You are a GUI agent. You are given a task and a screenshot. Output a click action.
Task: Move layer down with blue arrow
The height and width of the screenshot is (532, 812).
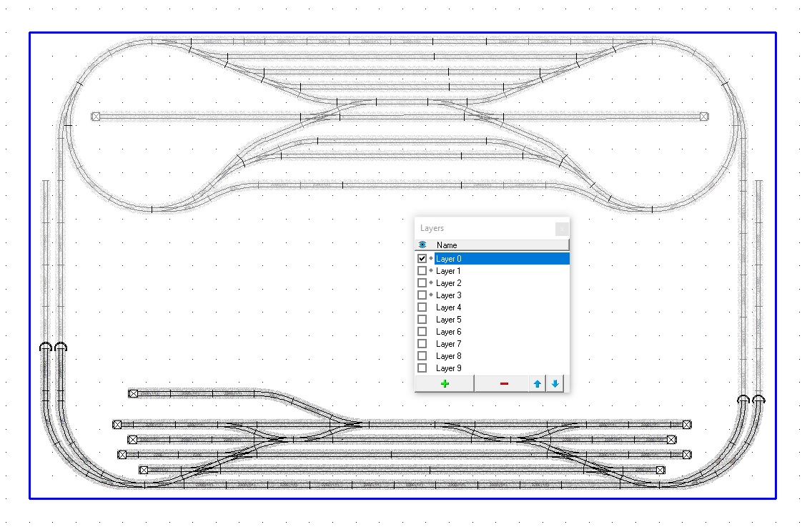tap(555, 384)
